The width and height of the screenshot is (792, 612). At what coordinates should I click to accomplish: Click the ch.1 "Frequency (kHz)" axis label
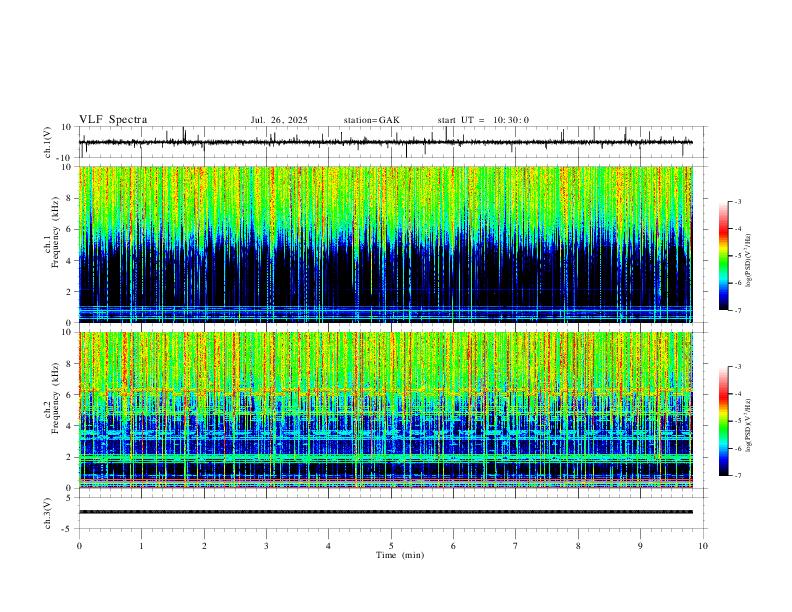pos(56,233)
